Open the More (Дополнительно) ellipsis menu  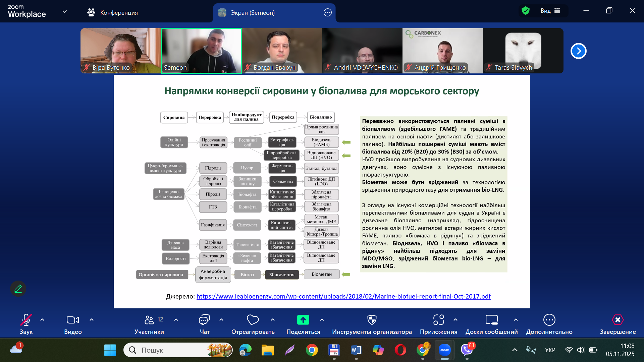(x=549, y=320)
